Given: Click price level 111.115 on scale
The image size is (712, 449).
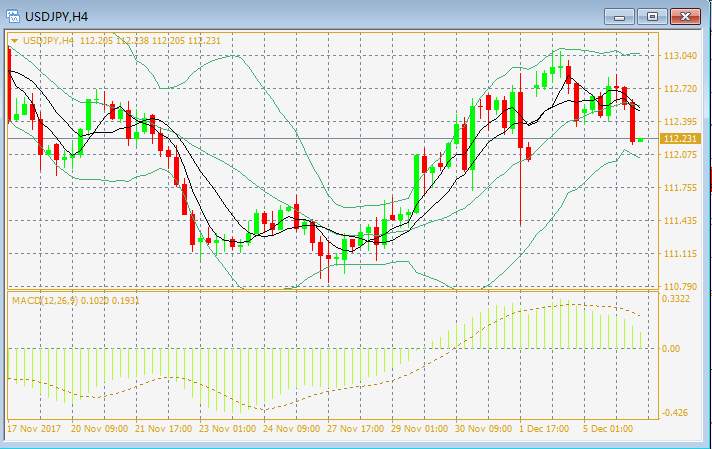Looking at the screenshot, I should pos(680,254).
